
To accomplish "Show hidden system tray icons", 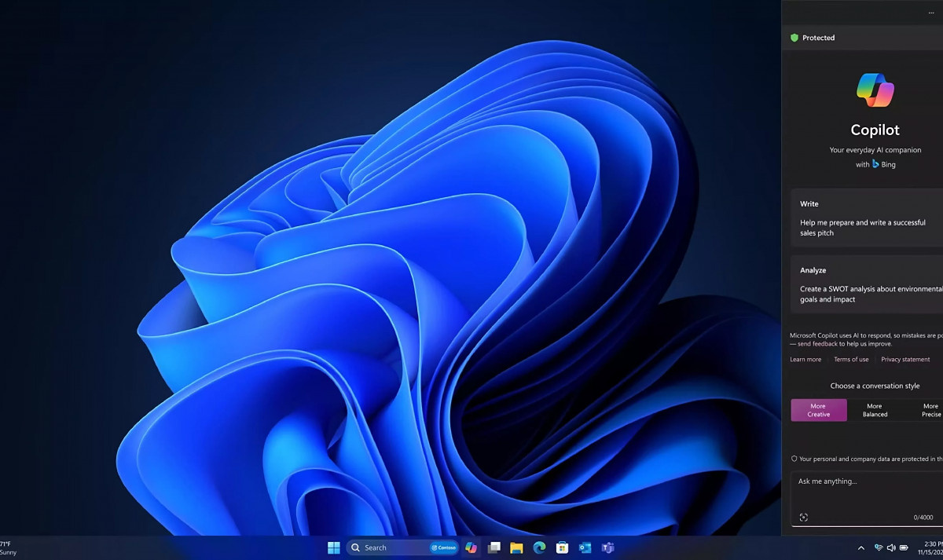I will (861, 547).
